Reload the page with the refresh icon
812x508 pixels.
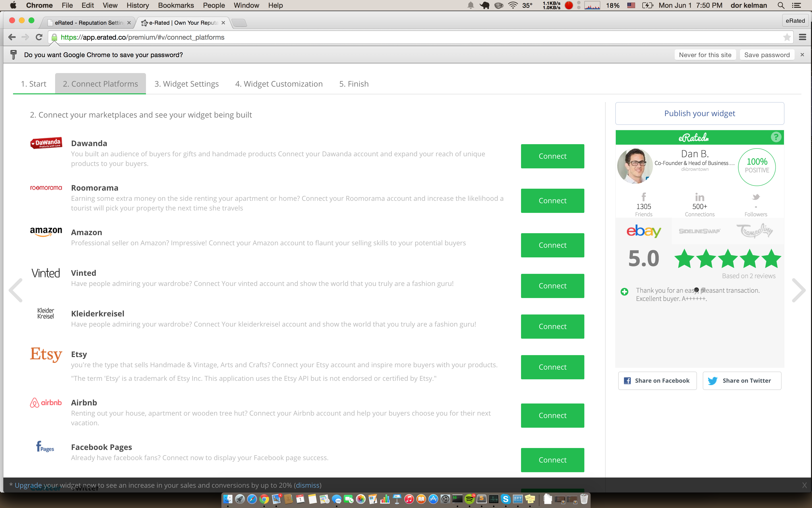(39, 37)
